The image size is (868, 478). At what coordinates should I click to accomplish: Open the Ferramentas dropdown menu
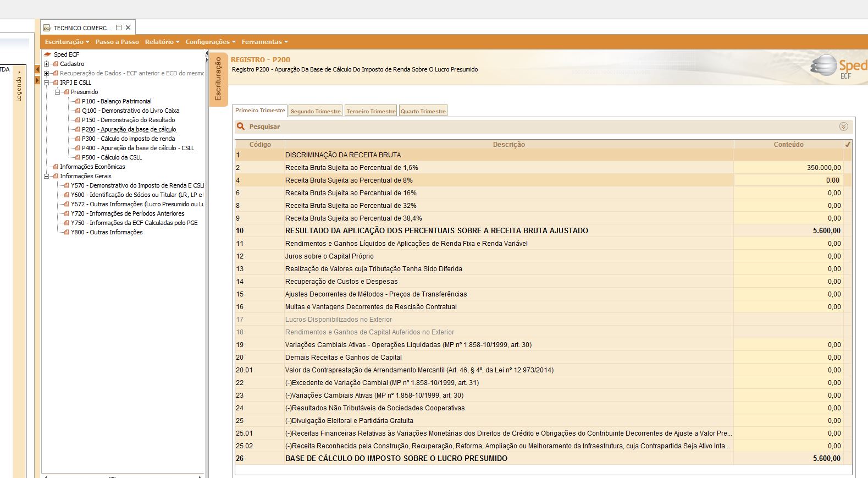click(264, 42)
